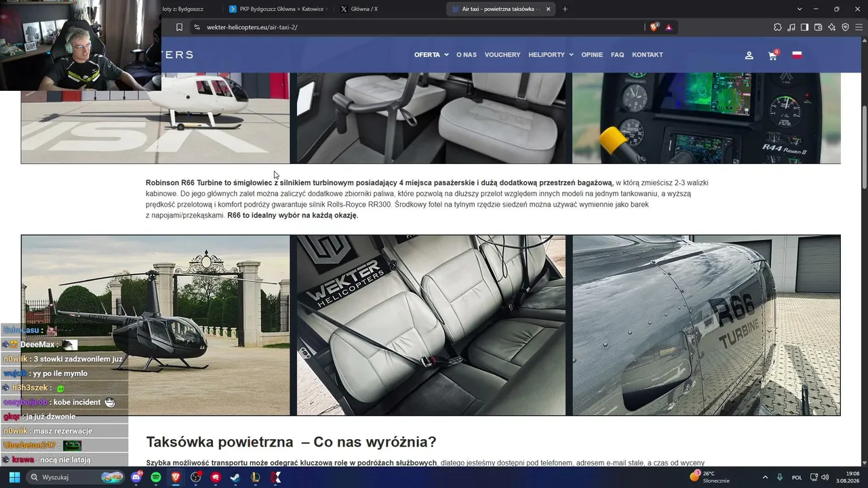Click the Brave VPN shield icon
This screenshot has width=868, height=488.
coord(846,27)
